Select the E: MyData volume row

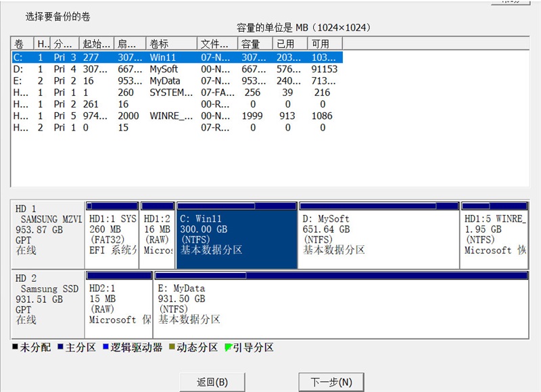(177, 80)
